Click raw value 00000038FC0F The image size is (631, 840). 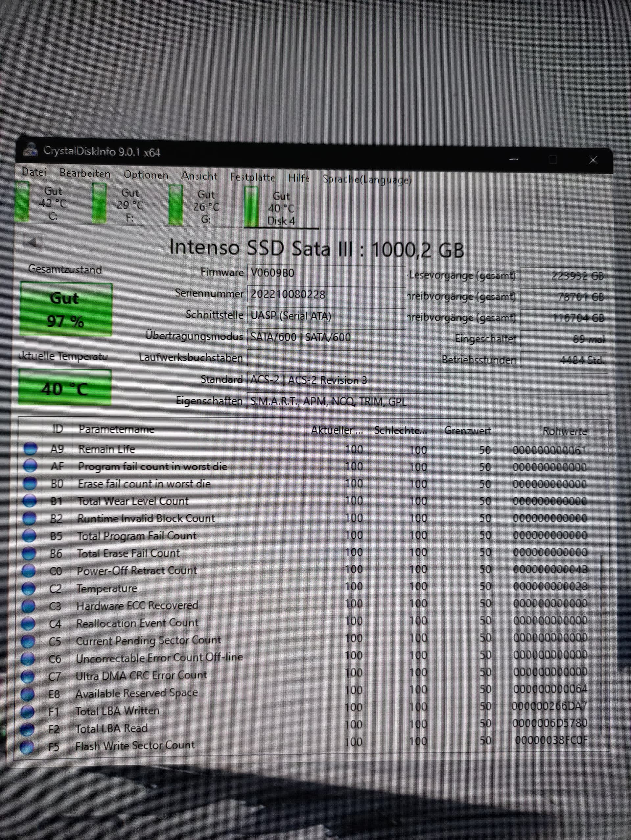551,740
